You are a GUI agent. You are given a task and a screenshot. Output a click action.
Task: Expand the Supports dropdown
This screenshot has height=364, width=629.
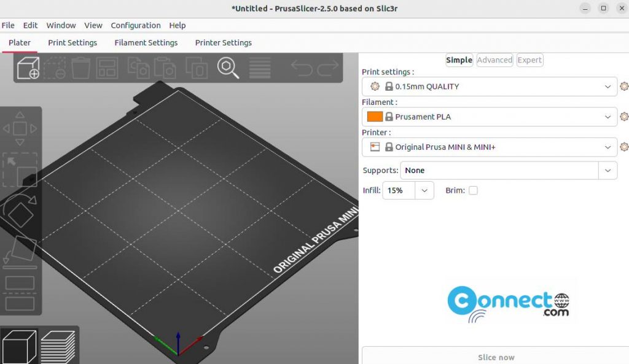(608, 170)
